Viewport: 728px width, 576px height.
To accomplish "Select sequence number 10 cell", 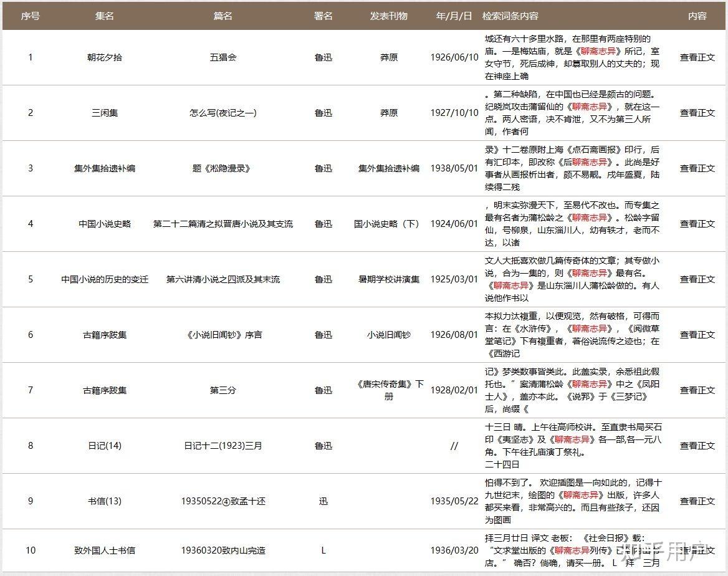I will [x=30, y=550].
